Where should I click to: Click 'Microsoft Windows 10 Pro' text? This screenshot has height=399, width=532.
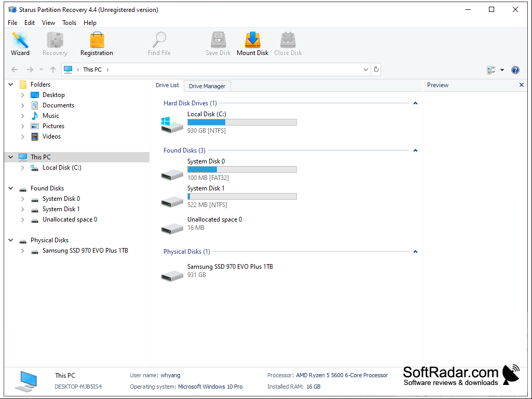(210, 387)
